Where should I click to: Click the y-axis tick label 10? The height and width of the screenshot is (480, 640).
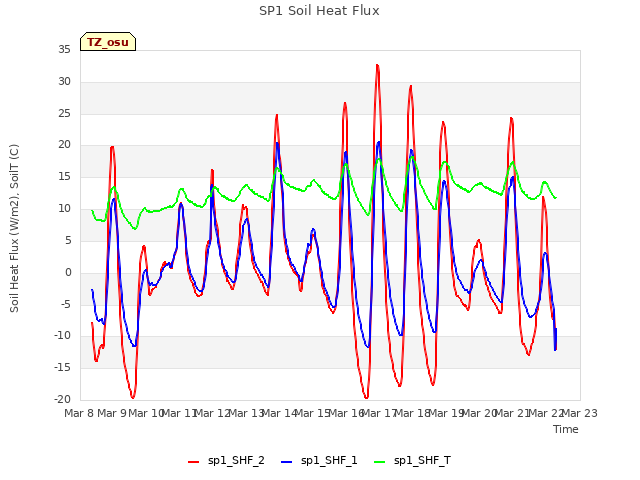point(64,209)
